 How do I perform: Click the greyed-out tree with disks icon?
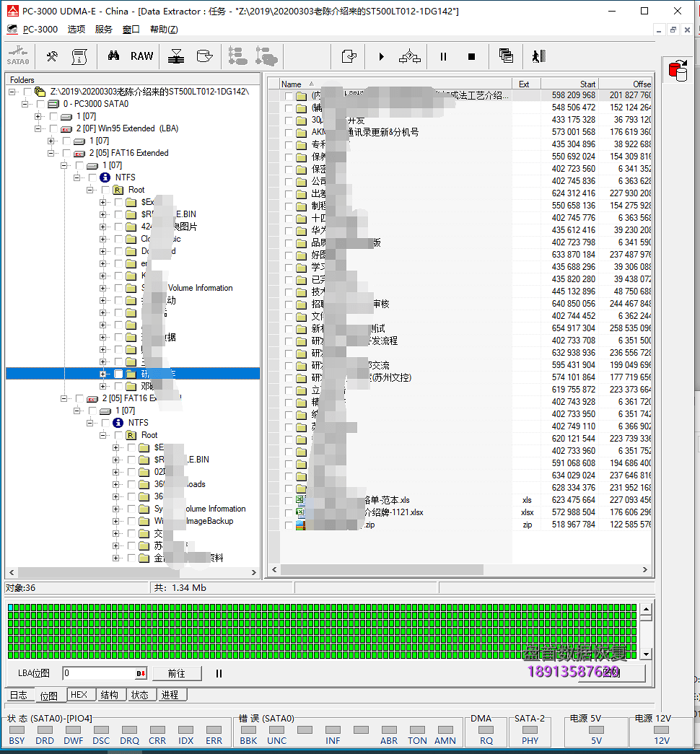[x=266, y=56]
